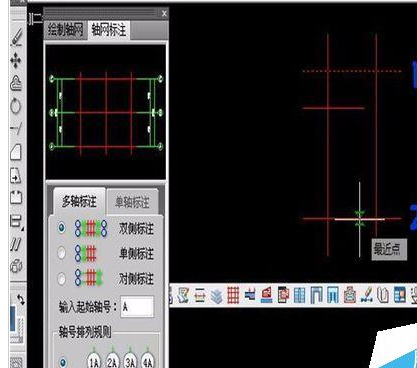Select the 1A 2A 3A 4A numbering rule radio

tap(62, 362)
